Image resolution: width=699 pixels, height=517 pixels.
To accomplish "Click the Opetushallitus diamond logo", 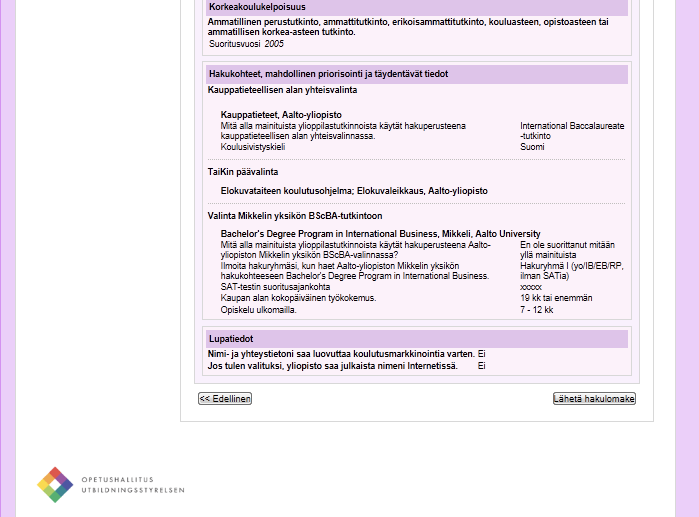I will pyautogui.click(x=55, y=485).
